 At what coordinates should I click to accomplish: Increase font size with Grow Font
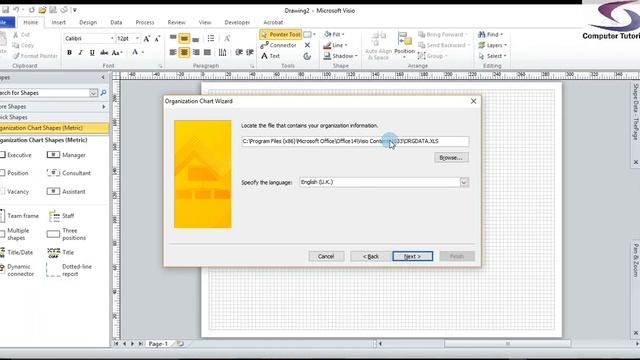(147, 38)
